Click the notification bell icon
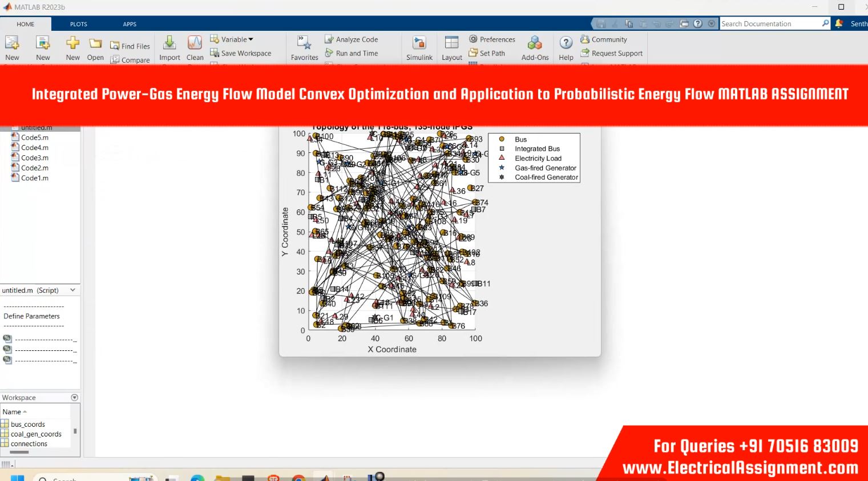 [x=838, y=23]
